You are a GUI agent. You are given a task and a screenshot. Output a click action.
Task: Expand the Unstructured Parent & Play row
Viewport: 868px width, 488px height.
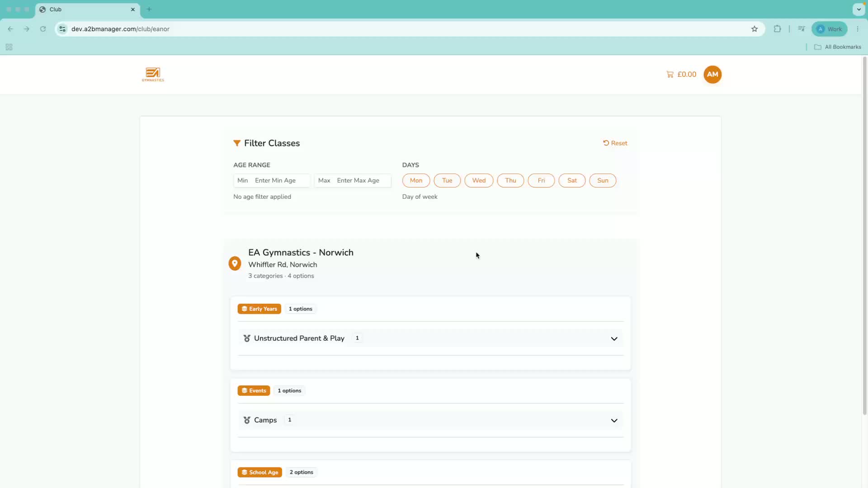(x=430, y=338)
